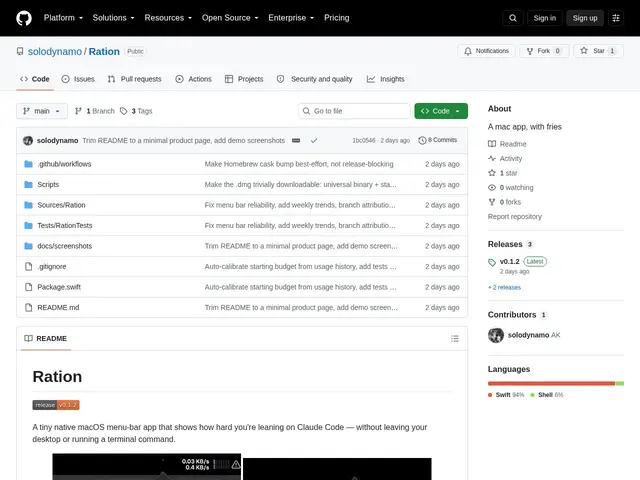Open the README outline list icon

coord(455,338)
